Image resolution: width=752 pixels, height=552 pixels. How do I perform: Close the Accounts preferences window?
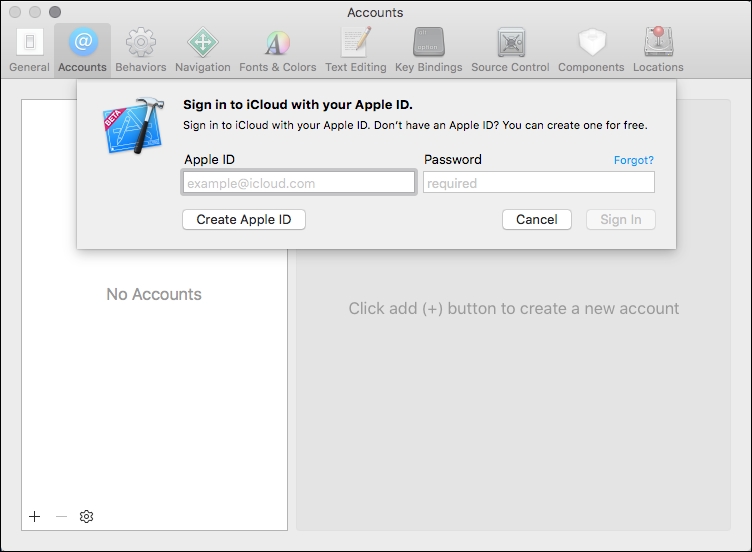pyautogui.click(x=15, y=12)
